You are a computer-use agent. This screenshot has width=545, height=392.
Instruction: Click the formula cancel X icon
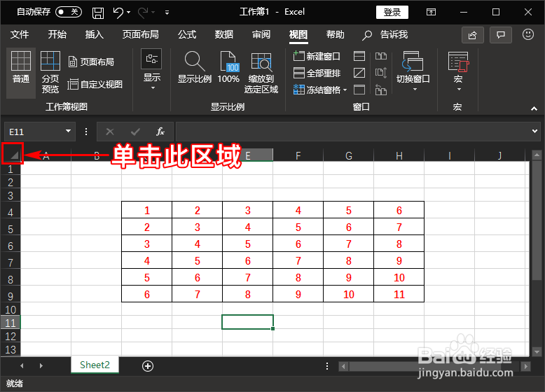110,132
